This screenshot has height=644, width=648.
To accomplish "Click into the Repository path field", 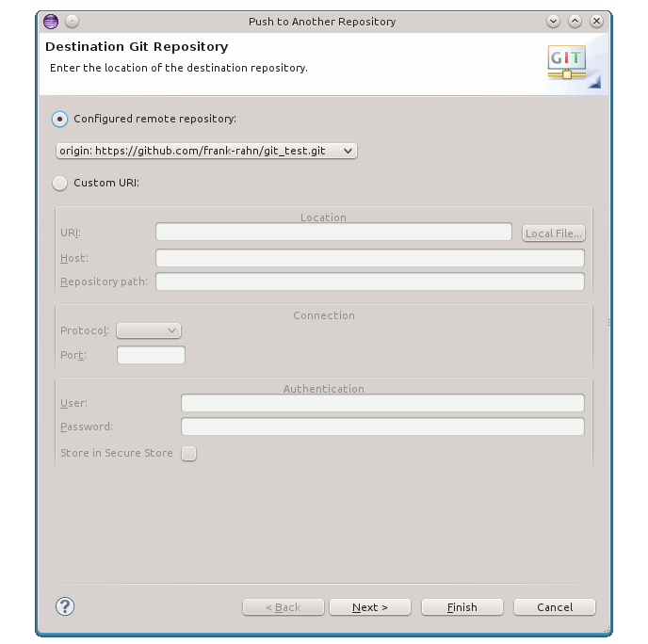I will (370, 282).
